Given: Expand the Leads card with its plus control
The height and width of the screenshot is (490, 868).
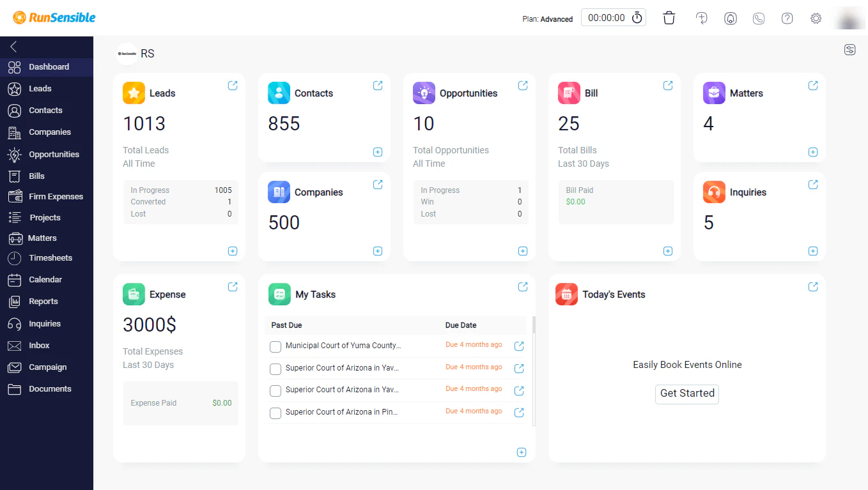Looking at the screenshot, I should 233,251.
